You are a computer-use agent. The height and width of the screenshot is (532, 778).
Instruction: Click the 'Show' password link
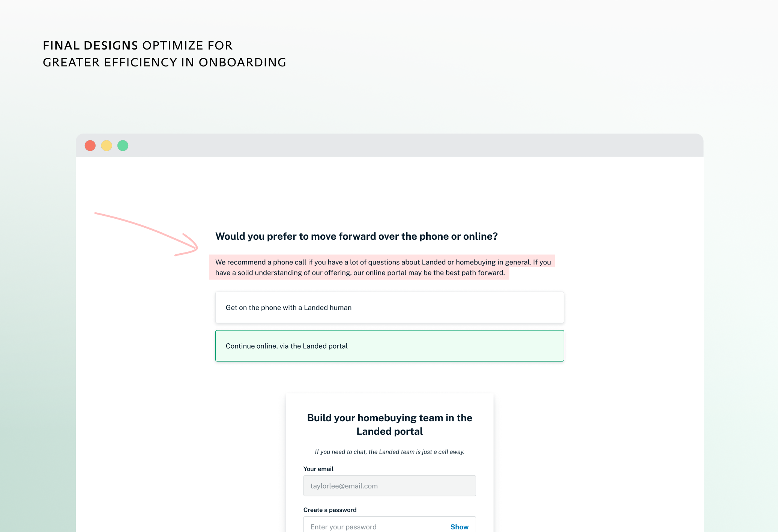(459, 527)
